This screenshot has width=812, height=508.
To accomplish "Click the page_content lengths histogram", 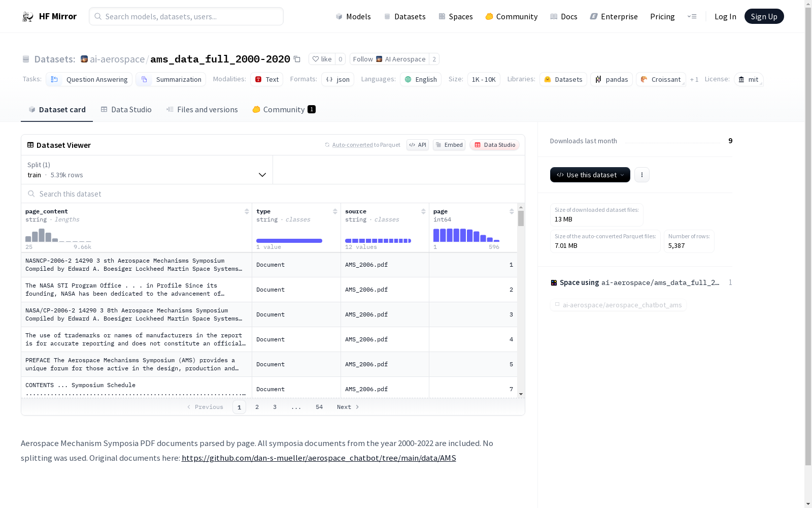I will pos(58,235).
